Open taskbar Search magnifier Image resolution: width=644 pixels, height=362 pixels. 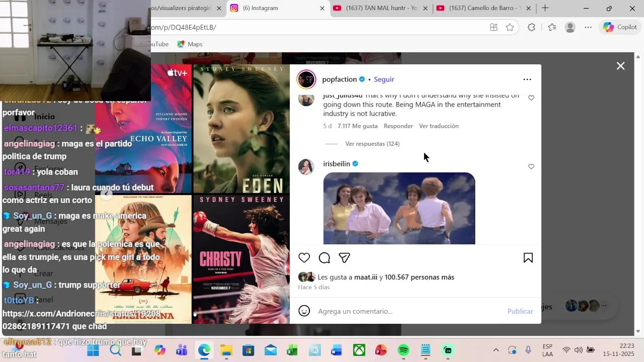[116, 350]
